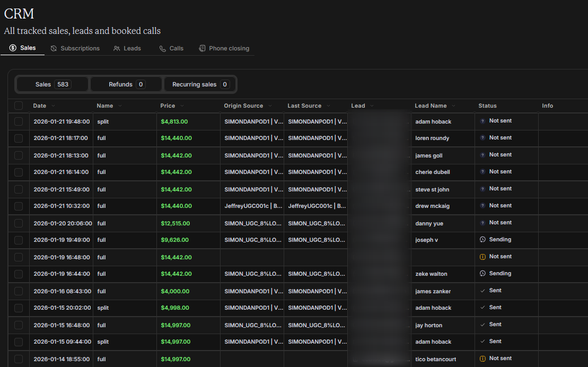The height and width of the screenshot is (367, 588).
Task: Check the row for 2026-01-21 15:49:00
Action: (19, 189)
